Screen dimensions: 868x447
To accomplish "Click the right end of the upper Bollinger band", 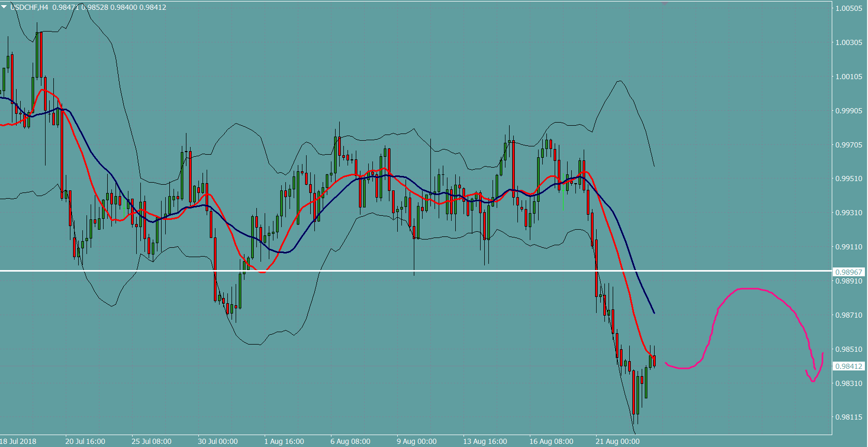I will pos(654,166).
